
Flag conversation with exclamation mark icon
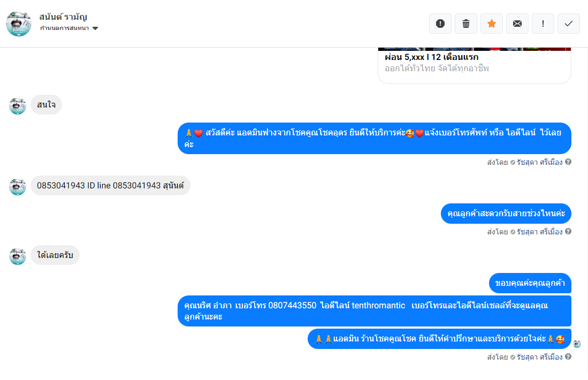pos(543,24)
